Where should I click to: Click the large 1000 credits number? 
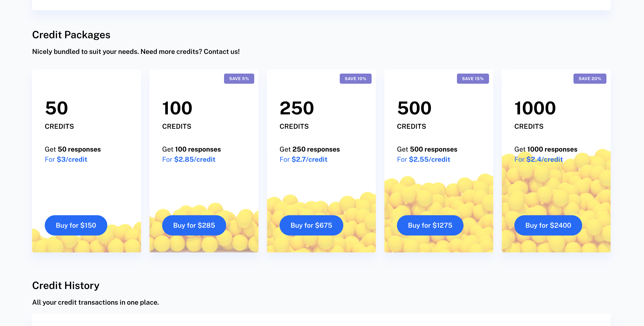535,108
